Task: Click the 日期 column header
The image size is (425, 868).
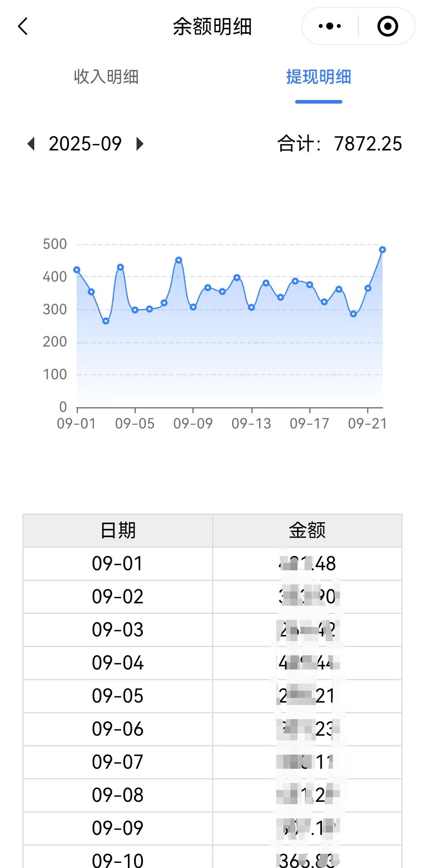Action: coord(118,530)
